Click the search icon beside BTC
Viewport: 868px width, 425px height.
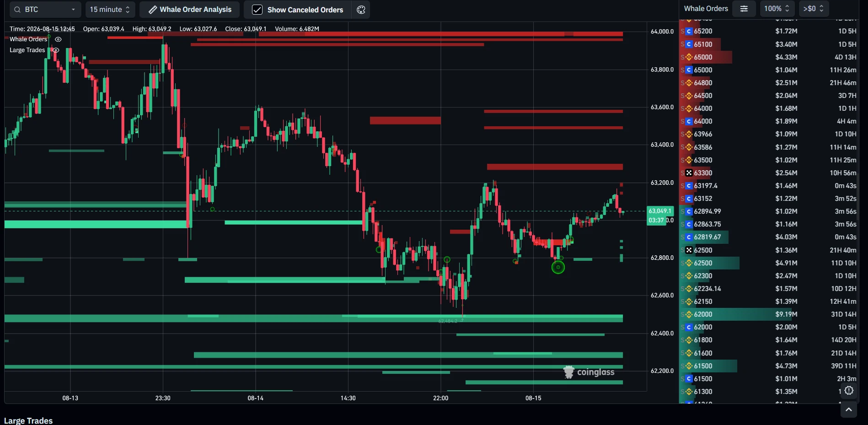[x=17, y=10]
